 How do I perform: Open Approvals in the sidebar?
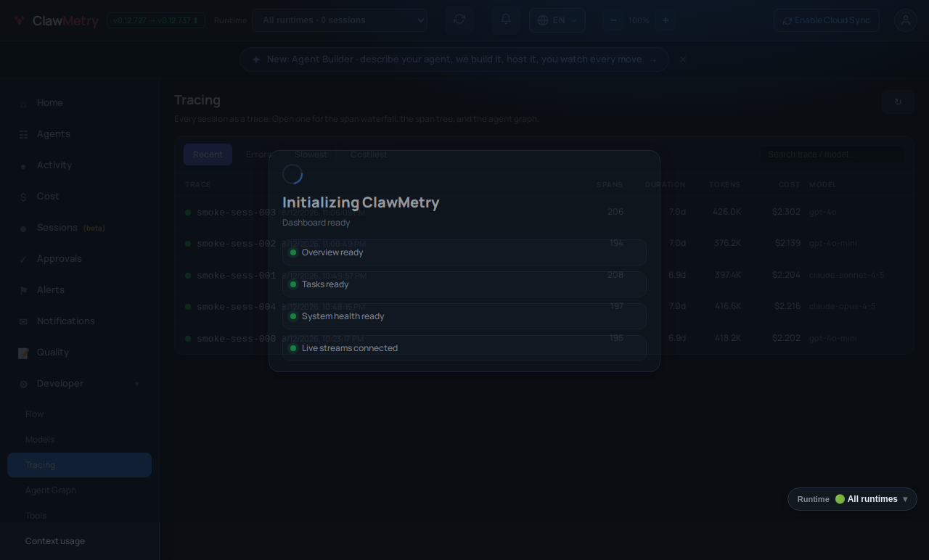coord(80,259)
